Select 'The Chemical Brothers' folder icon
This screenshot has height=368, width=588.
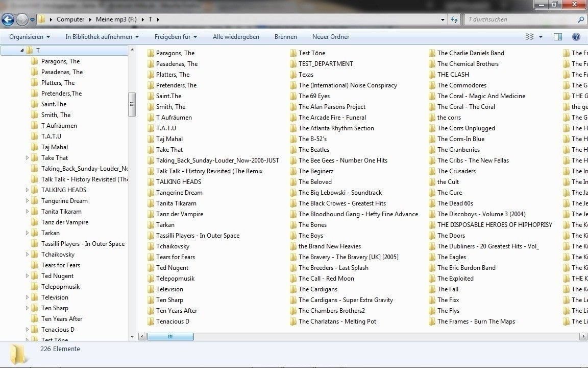[x=432, y=64]
